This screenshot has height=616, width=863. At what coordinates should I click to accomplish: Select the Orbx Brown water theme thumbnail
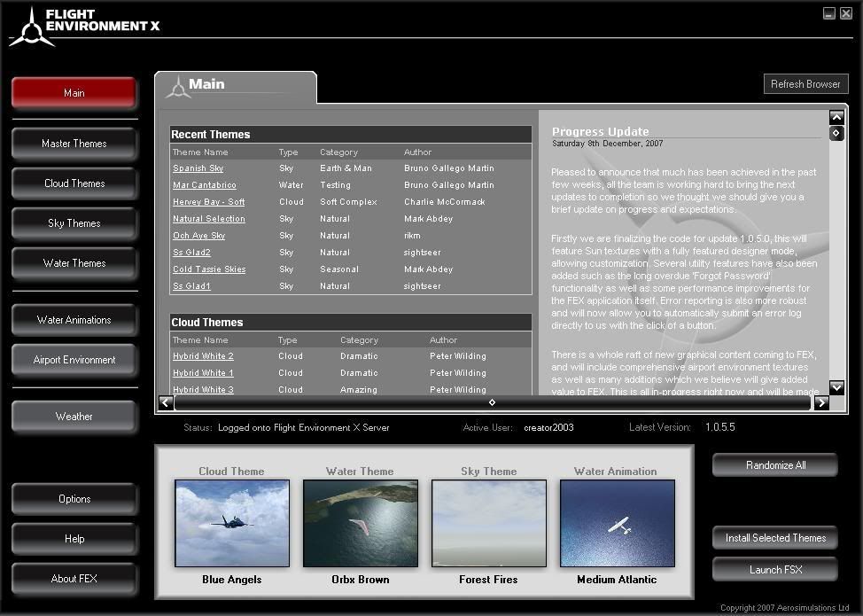(x=360, y=523)
